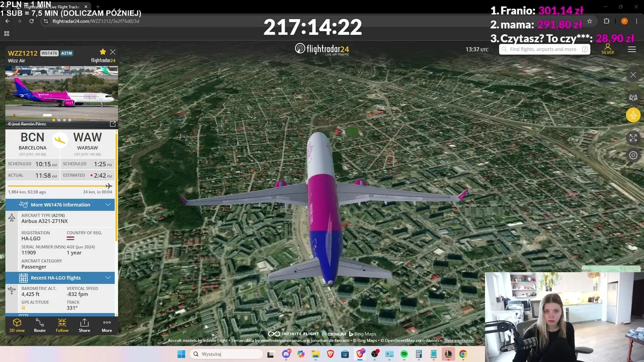Open the browser three-dot menu
The image size is (644, 362).
(x=636, y=21)
